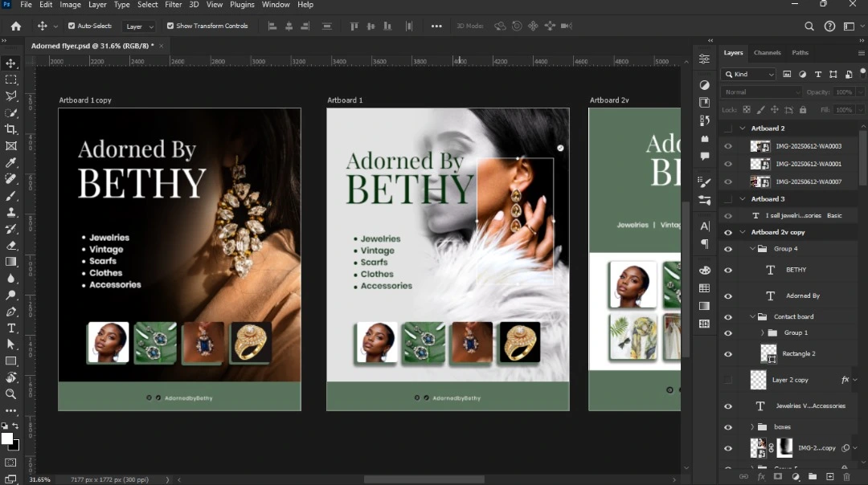Screen dimensions: 868x485
Task: Open the Home screen icon
Action: click(x=15, y=26)
